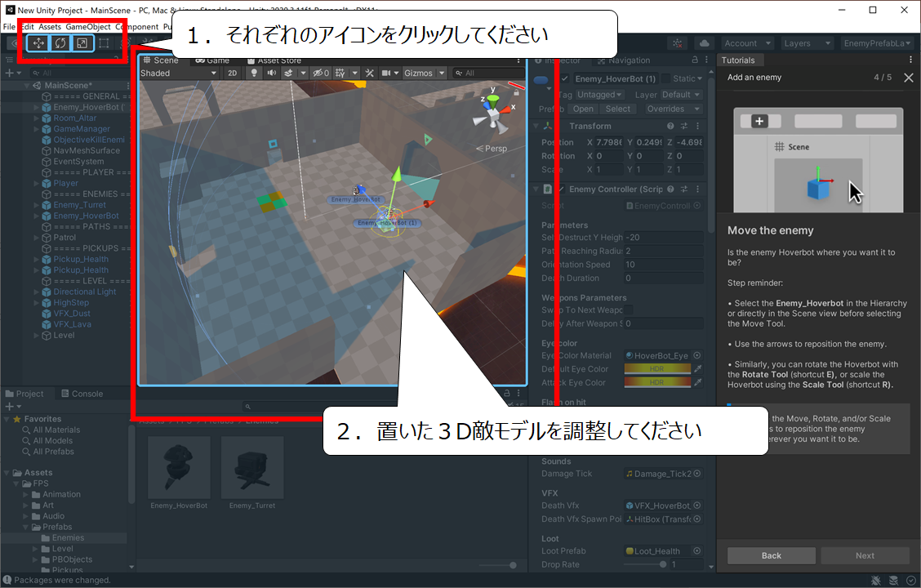Open the Account dropdown

tap(746, 43)
